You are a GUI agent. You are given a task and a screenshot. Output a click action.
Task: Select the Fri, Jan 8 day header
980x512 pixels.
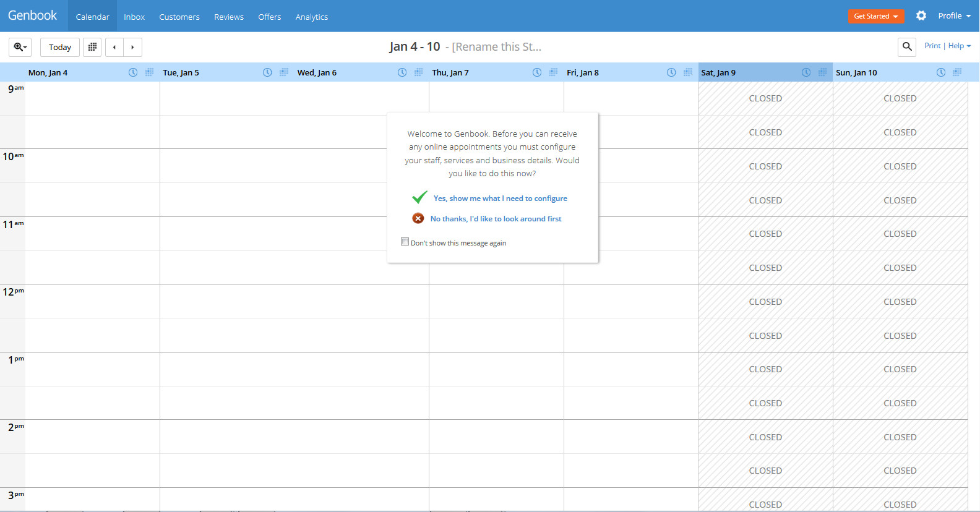click(x=583, y=72)
